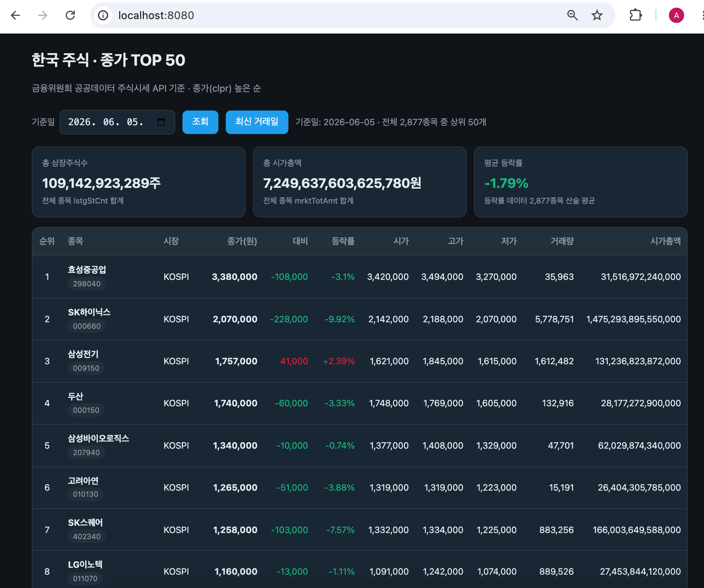Sort by the 거래량 column header

(562, 241)
